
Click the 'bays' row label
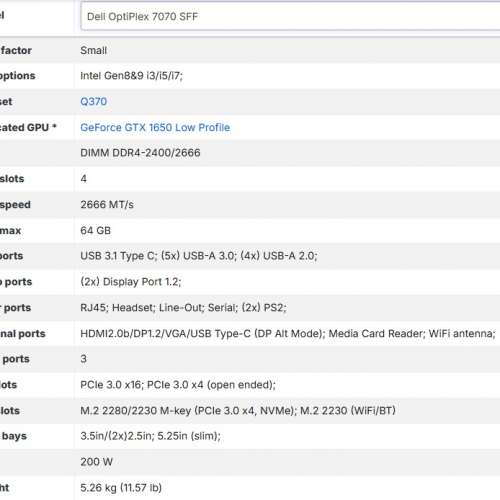[x=14, y=436]
